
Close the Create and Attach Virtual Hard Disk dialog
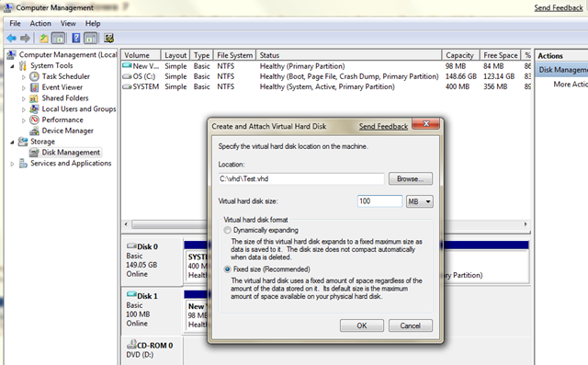pyautogui.click(x=425, y=123)
